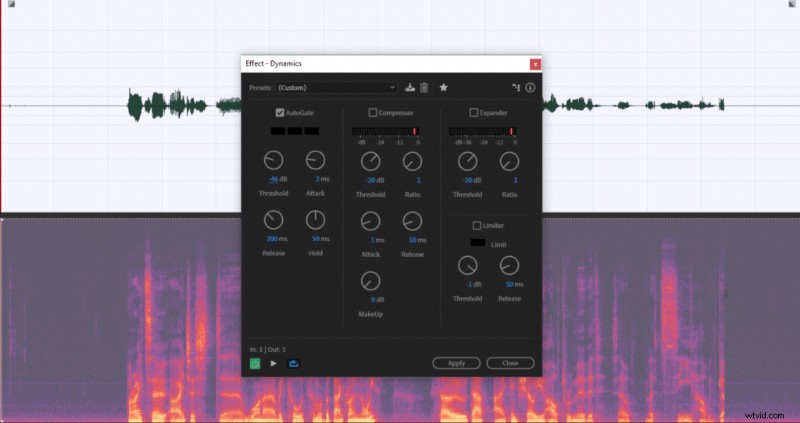Close the dialog with the red X
800x423 pixels.
click(535, 64)
